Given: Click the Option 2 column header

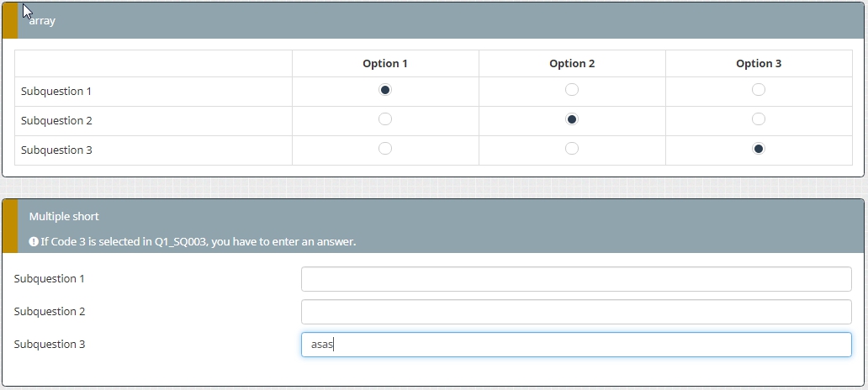Looking at the screenshot, I should tap(572, 64).
